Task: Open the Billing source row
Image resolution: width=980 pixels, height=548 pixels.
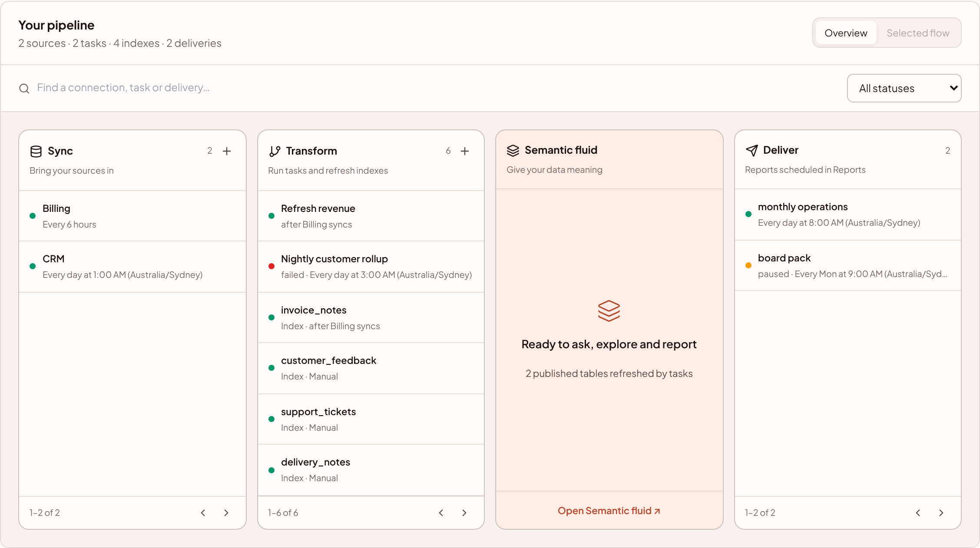Action: (x=132, y=216)
